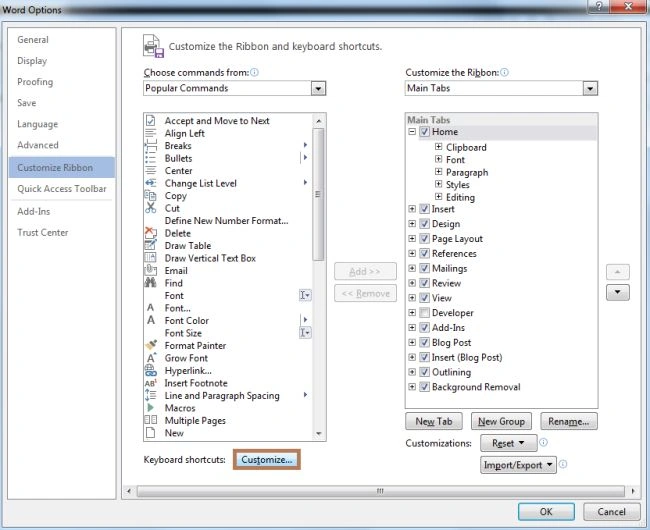Switch to Quick Access Toolbar category
650x530 pixels.
tap(62, 189)
